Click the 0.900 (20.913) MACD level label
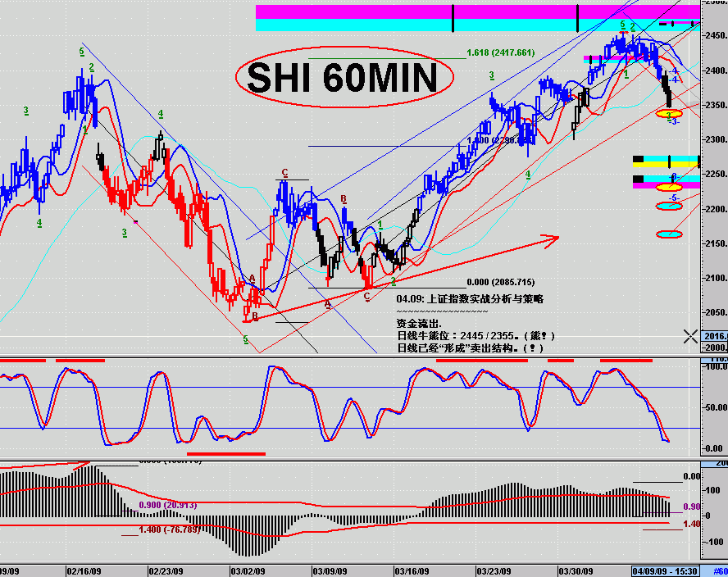 pos(167,505)
